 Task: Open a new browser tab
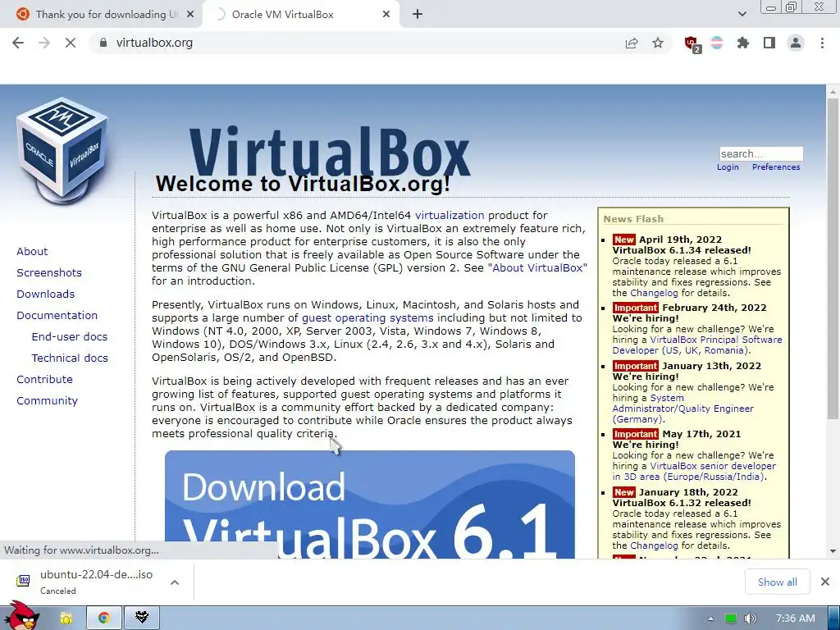pyautogui.click(x=418, y=15)
